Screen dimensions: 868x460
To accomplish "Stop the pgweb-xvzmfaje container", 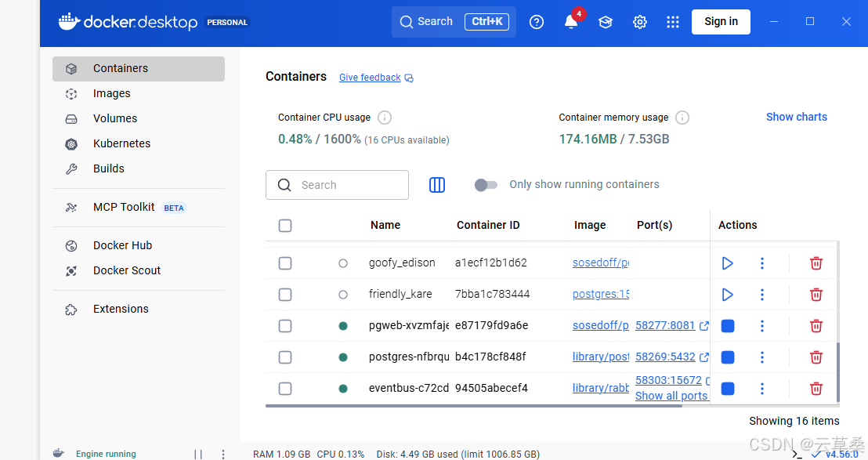I will point(728,326).
